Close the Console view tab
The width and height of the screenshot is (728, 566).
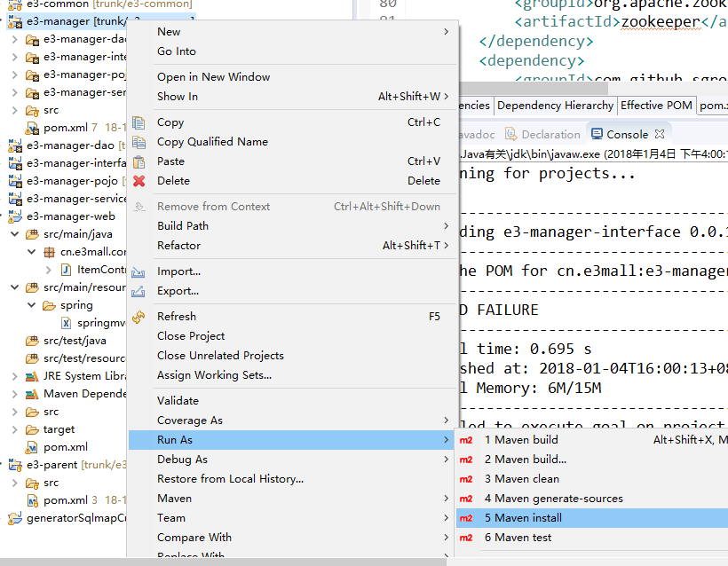pos(660,134)
